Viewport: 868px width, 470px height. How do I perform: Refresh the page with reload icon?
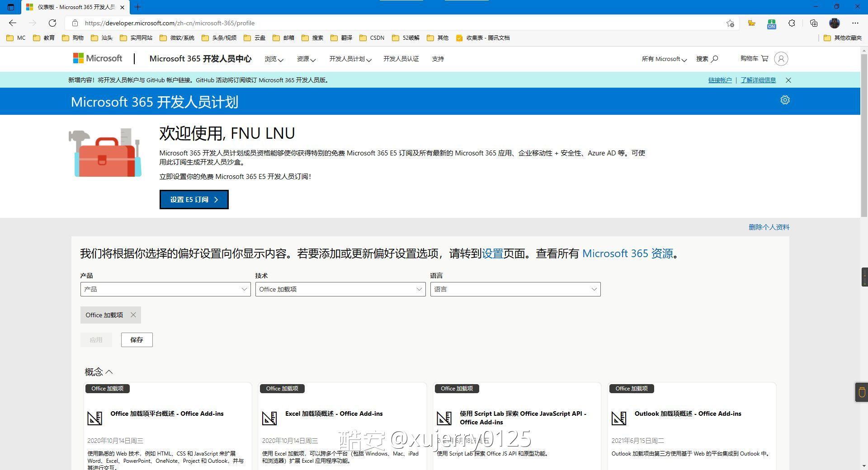tap(52, 23)
